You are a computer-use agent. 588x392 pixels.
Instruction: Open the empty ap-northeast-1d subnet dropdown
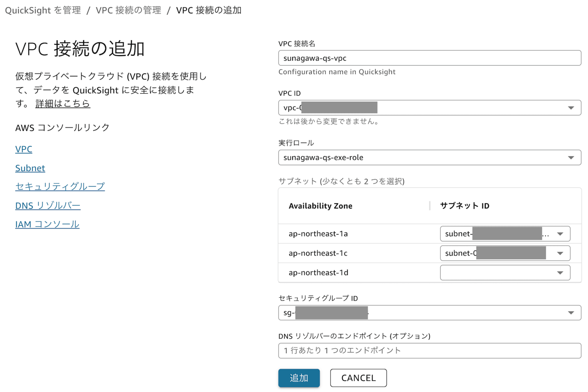(x=505, y=272)
